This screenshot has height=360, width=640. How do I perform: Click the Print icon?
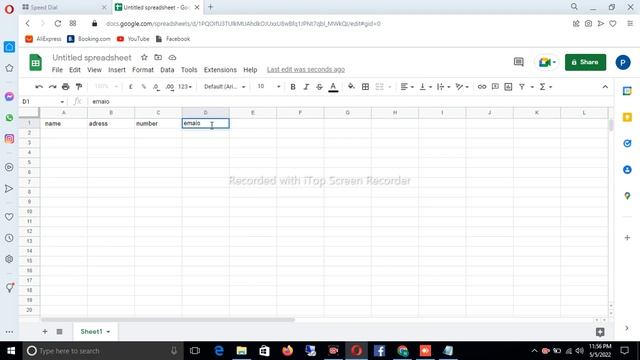(x=65, y=87)
